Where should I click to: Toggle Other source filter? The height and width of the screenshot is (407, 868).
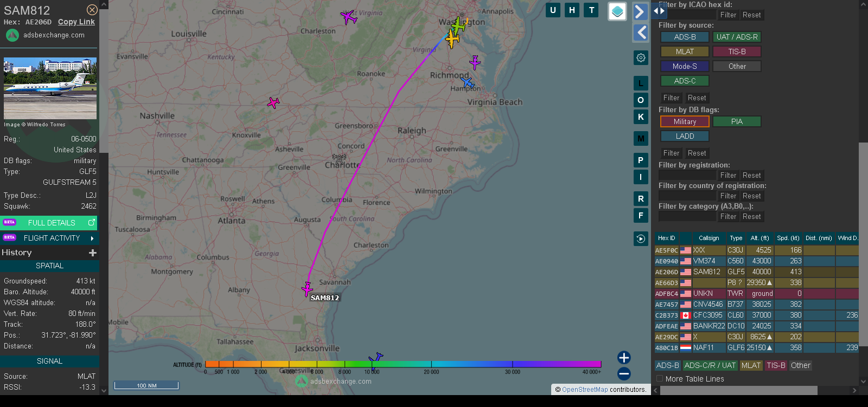pyautogui.click(x=737, y=66)
